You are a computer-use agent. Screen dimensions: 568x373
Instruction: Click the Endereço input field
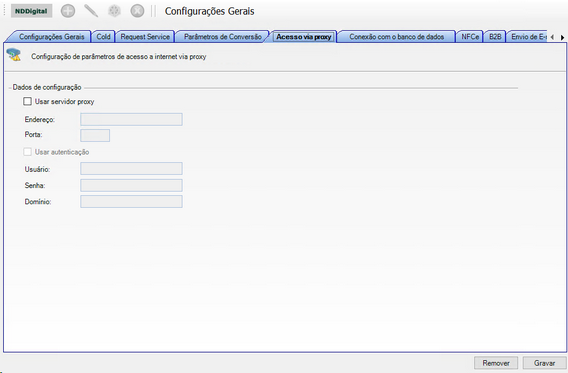click(x=131, y=120)
